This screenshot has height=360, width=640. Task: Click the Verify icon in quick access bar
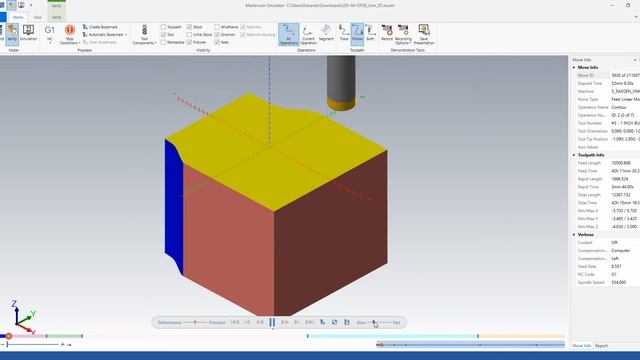[x=11, y=5]
